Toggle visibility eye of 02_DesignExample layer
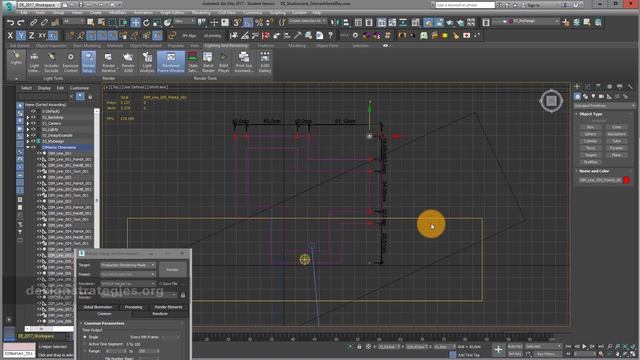Viewport: 640px width, 360px height. (33, 135)
